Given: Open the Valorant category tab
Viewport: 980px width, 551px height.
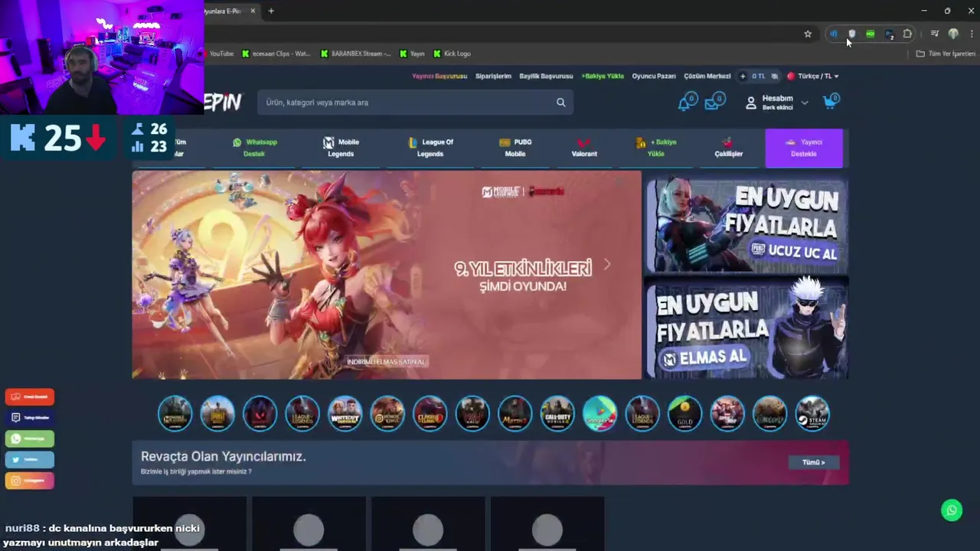Looking at the screenshot, I should 584,148.
